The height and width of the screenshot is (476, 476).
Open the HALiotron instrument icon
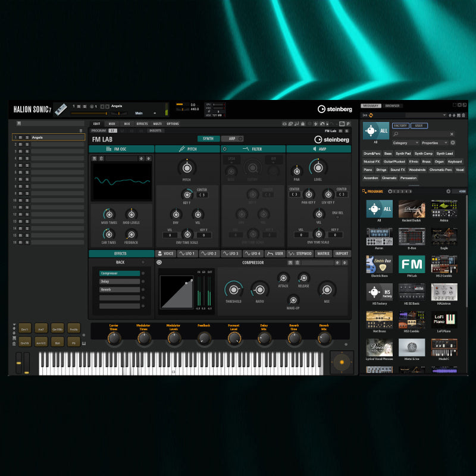(444, 292)
